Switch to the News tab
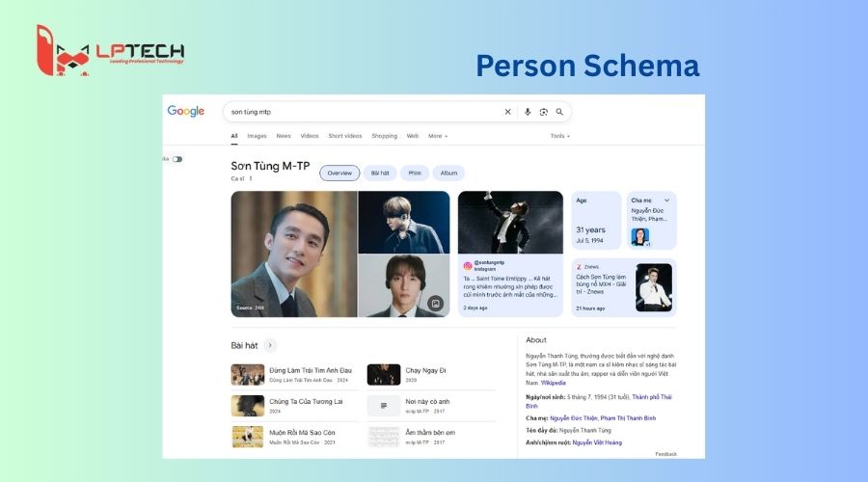This screenshot has width=868, height=482. point(284,136)
